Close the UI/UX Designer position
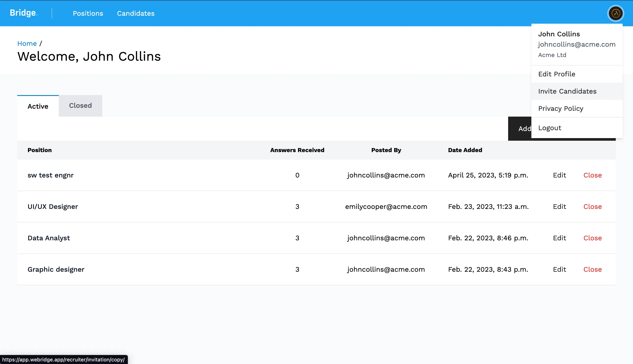The width and height of the screenshot is (633, 364). (x=593, y=207)
